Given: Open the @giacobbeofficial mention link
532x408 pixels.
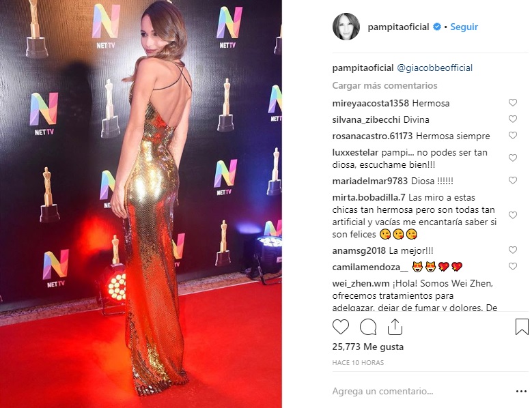Looking at the screenshot, I should [434, 68].
